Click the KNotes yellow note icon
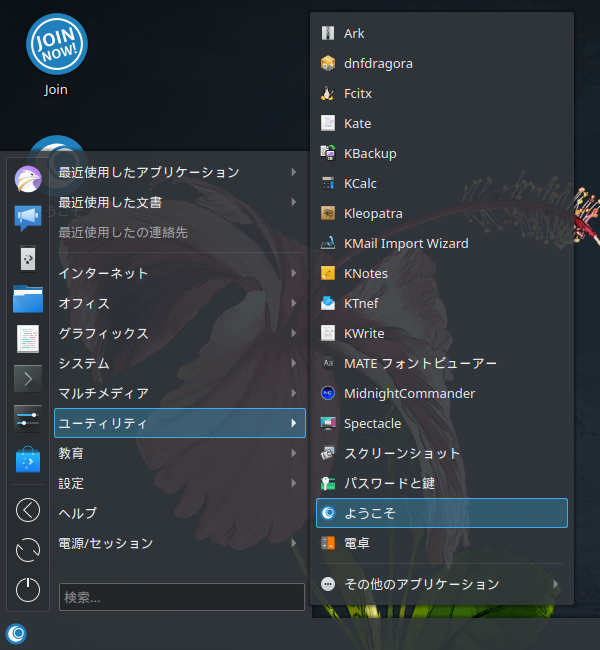This screenshot has height=650, width=600. (328, 273)
